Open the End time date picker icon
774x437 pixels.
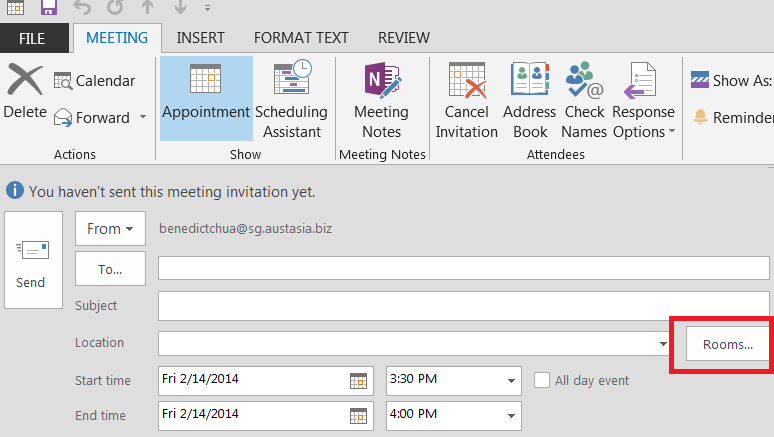coord(358,416)
